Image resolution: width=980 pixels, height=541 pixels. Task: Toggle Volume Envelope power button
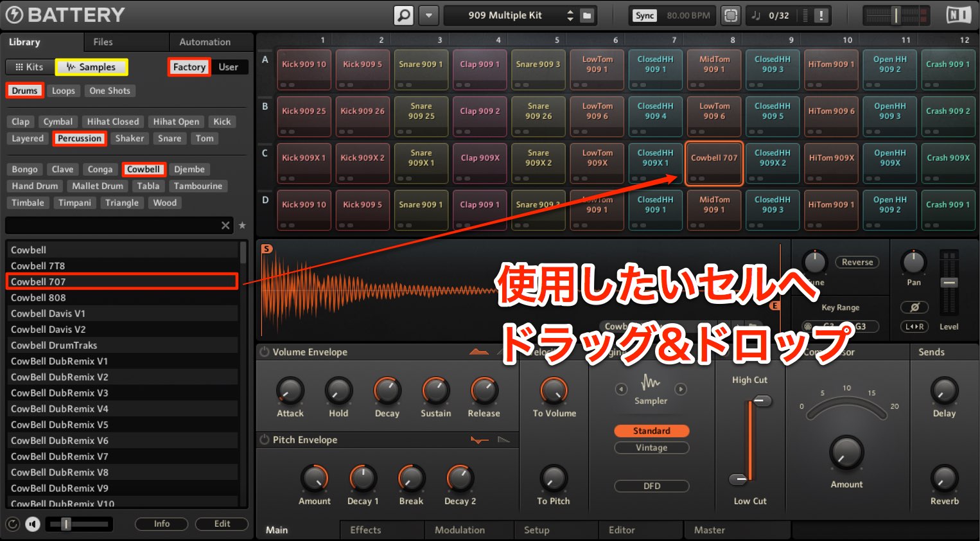pyautogui.click(x=264, y=351)
